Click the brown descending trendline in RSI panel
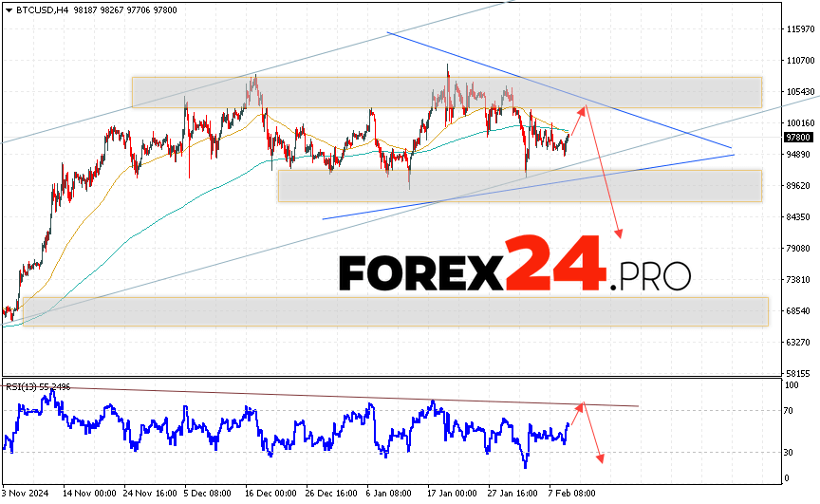Viewport: 820px width, 504px height. (380, 397)
